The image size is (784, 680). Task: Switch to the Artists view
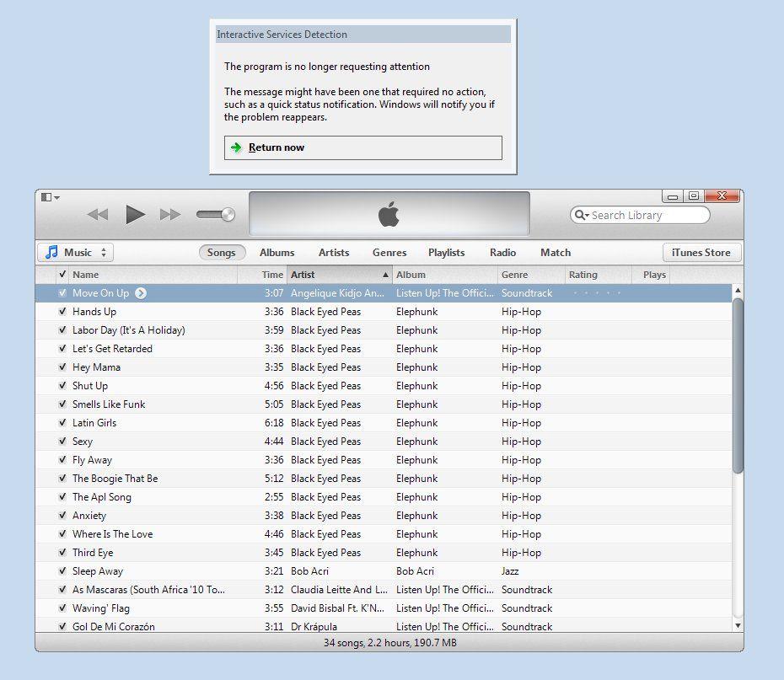[334, 252]
